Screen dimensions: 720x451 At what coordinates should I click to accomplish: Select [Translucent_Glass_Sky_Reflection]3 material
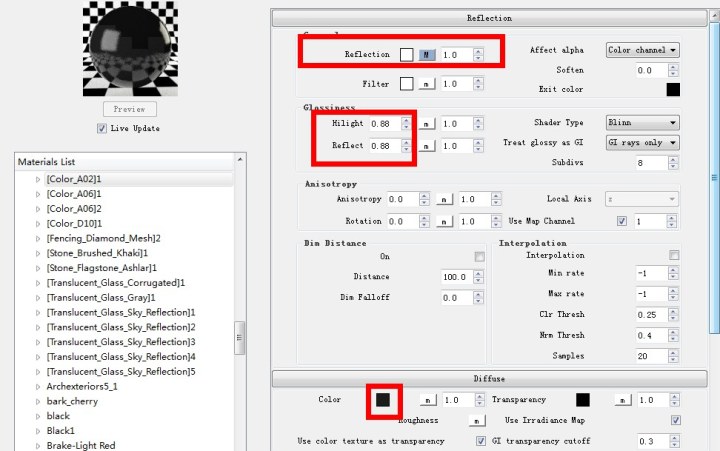(x=121, y=342)
